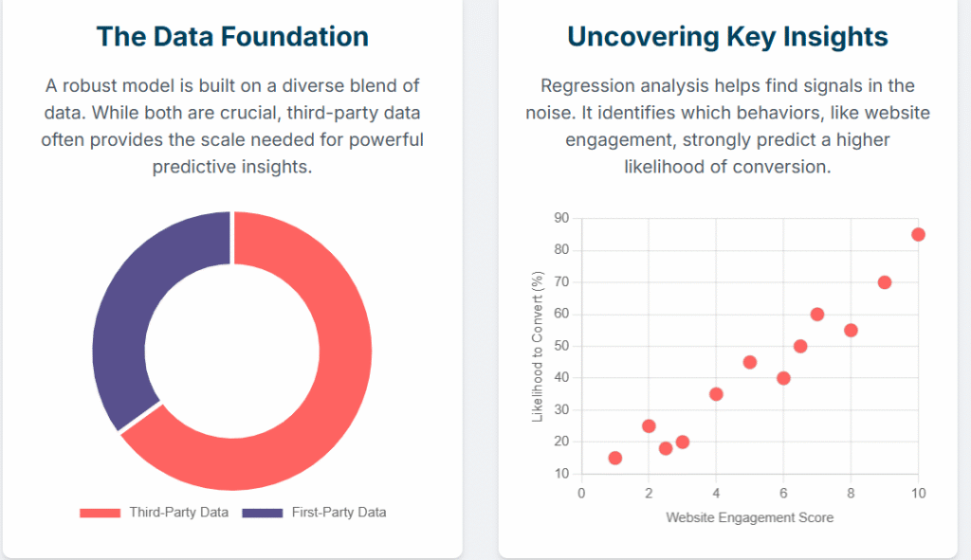Image resolution: width=971 pixels, height=560 pixels.
Task: Click the red Third-Party Data legend swatch
Action: 101,513
